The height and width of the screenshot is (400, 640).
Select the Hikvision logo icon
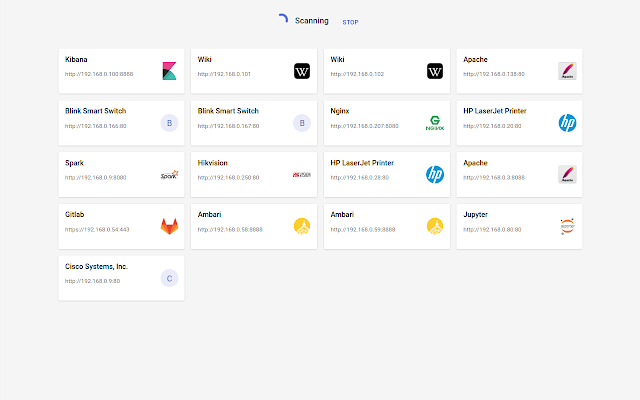(x=302, y=175)
